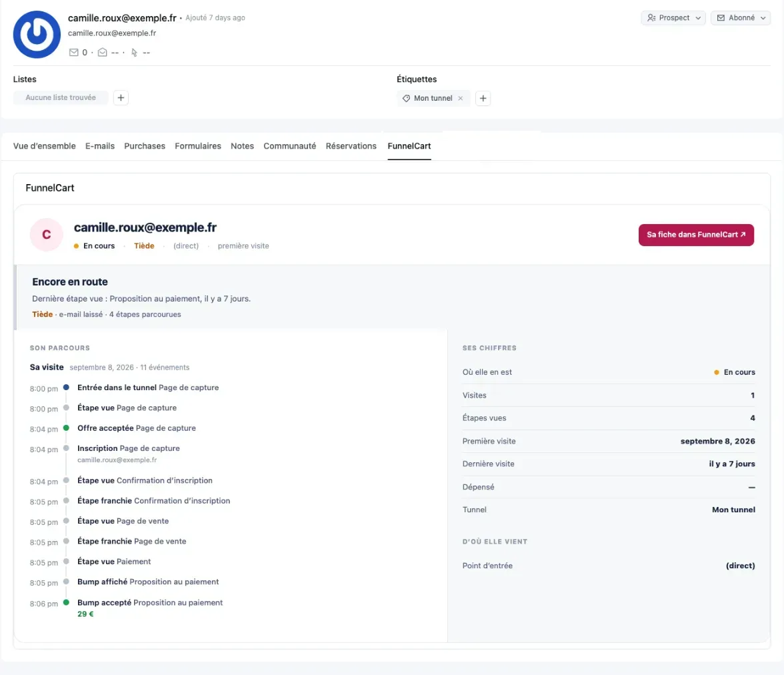The width and height of the screenshot is (784, 675).
Task: Click the opened email envelope icon
Action: pos(102,53)
